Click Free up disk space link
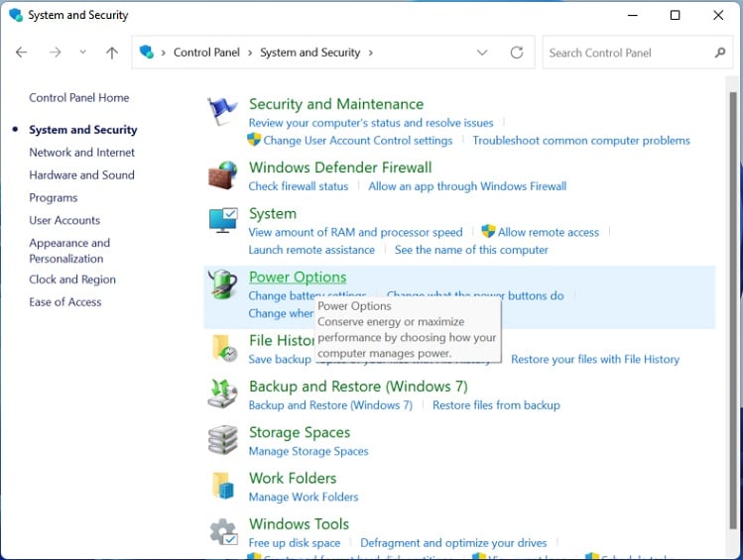Viewport: 743px width, 560px height. point(295,543)
